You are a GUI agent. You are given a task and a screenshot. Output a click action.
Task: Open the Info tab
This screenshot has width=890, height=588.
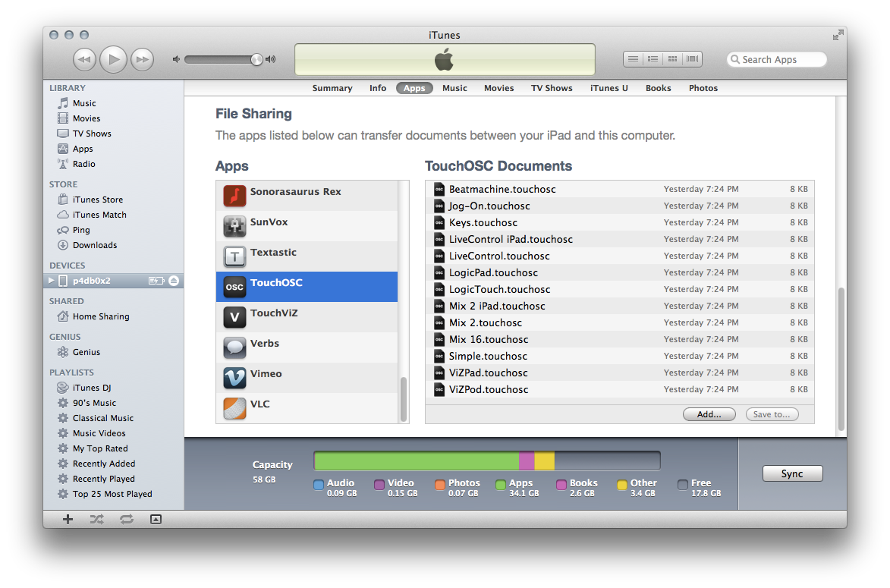377,88
